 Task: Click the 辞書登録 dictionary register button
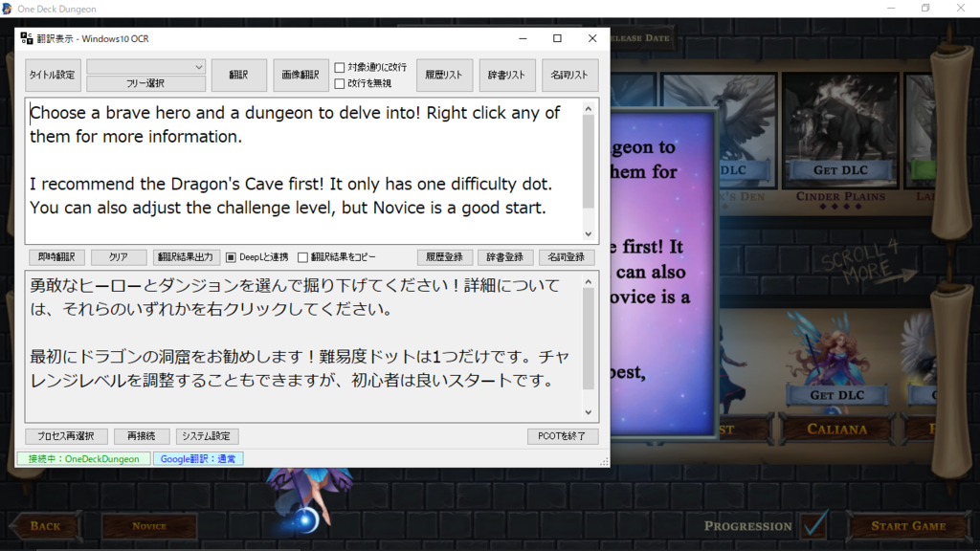(x=505, y=256)
